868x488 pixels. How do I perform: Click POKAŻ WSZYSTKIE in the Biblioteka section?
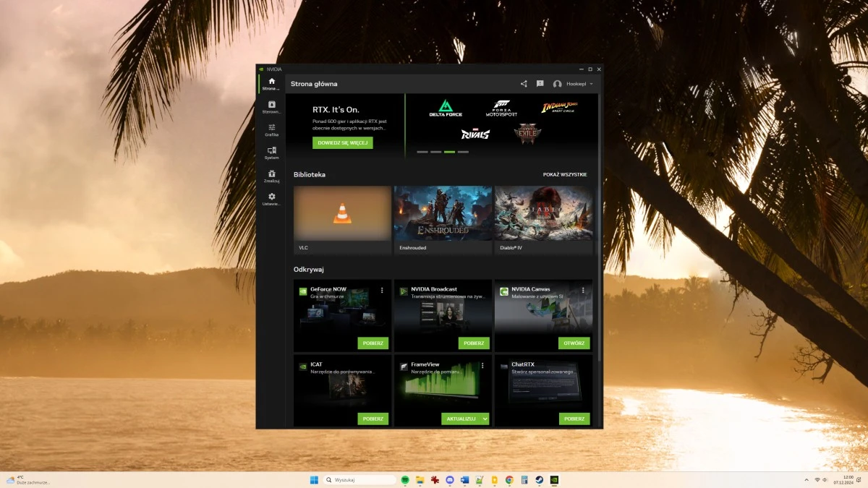(565, 174)
